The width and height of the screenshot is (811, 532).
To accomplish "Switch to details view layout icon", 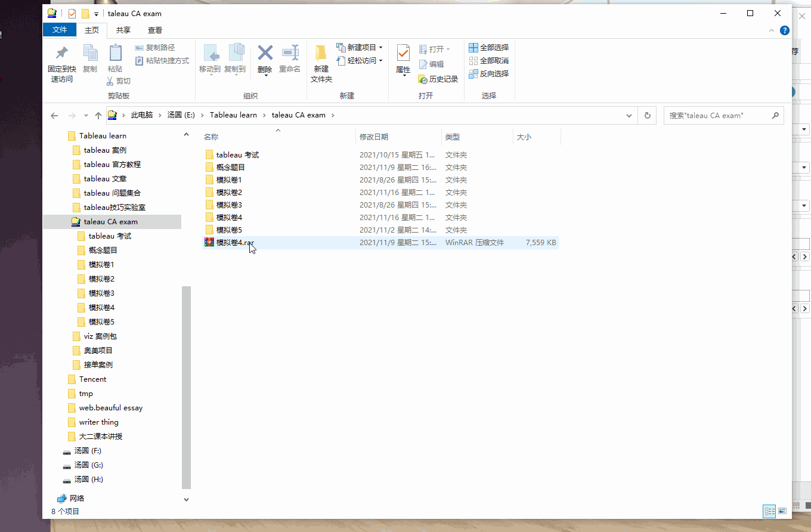I will pyautogui.click(x=770, y=511).
